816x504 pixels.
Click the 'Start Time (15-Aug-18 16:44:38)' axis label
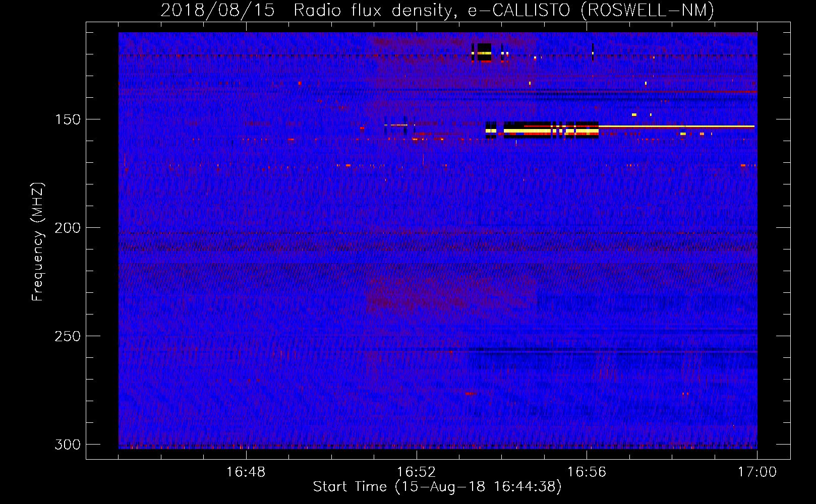437,487
